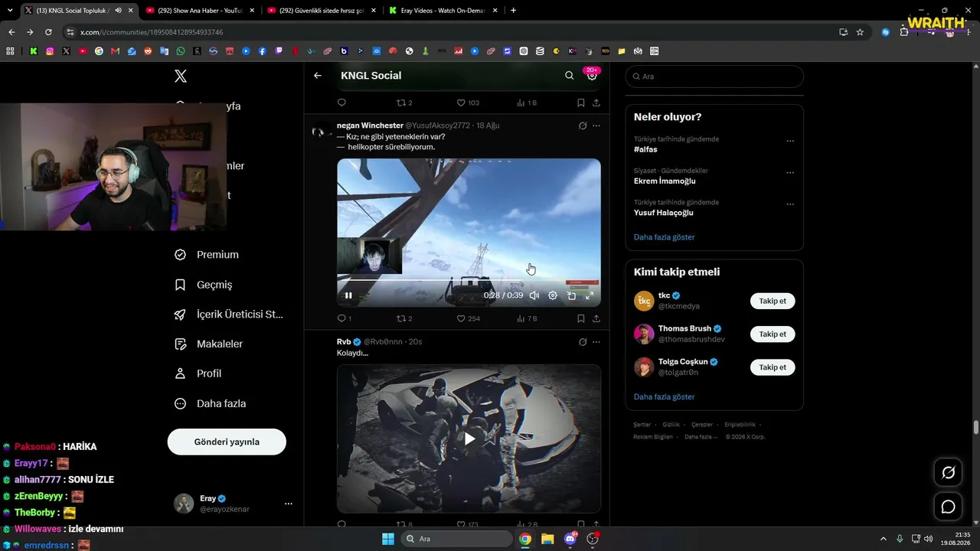This screenshot has width=980, height=551.
Task: Follow Tolga Coşkun account
Action: pyautogui.click(x=773, y=367)
